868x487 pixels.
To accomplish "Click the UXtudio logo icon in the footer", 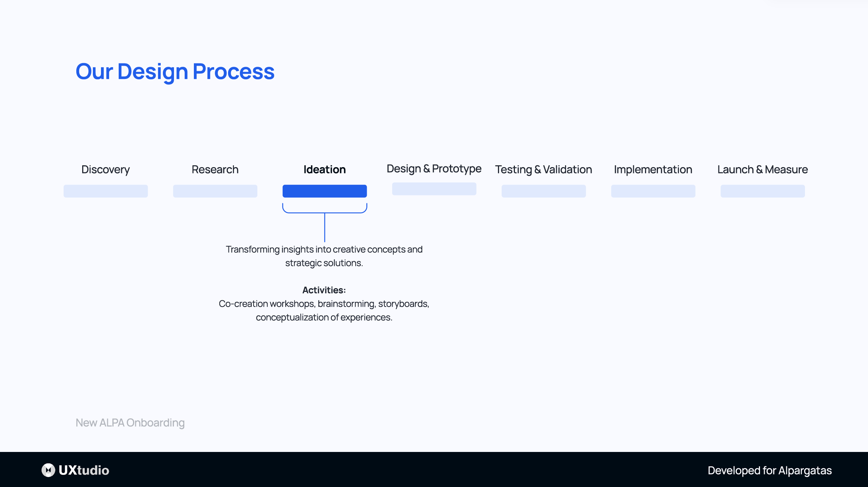I will click(49, 470).
